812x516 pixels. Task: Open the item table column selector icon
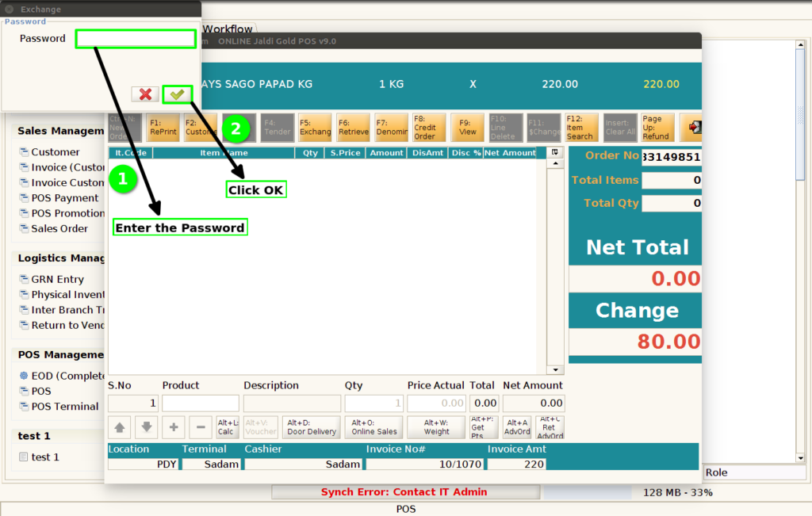click(x=554, y=152)
